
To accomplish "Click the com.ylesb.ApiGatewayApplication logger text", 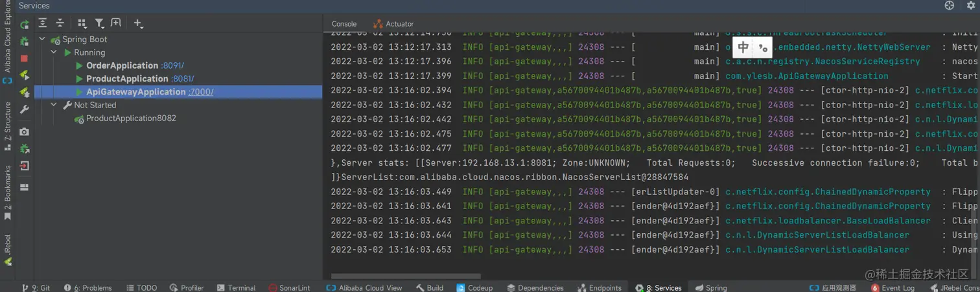I will [807, 76].
